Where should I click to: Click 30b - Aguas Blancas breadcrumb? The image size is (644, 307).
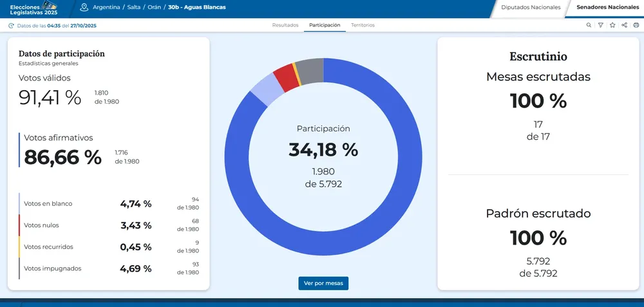196,7
